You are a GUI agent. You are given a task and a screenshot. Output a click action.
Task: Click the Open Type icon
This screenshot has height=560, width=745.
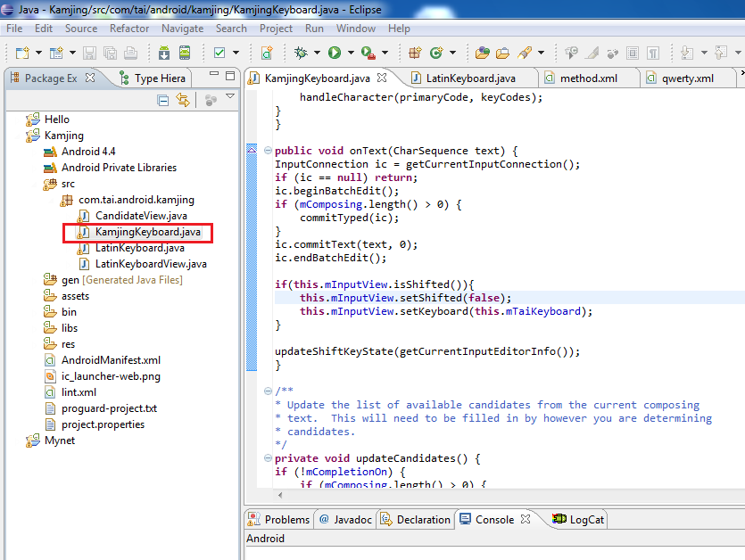(482, 53)
